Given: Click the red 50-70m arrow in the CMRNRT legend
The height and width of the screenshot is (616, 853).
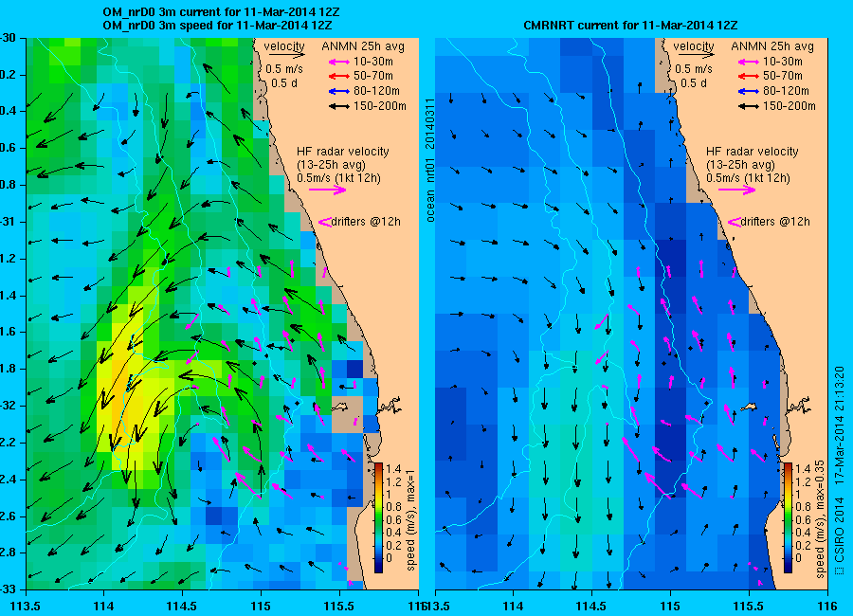Looking at the screenshot, I should pos(749,76).
